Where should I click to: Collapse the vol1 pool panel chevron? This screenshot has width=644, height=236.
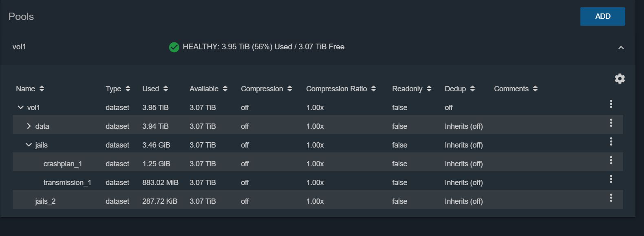621,48
